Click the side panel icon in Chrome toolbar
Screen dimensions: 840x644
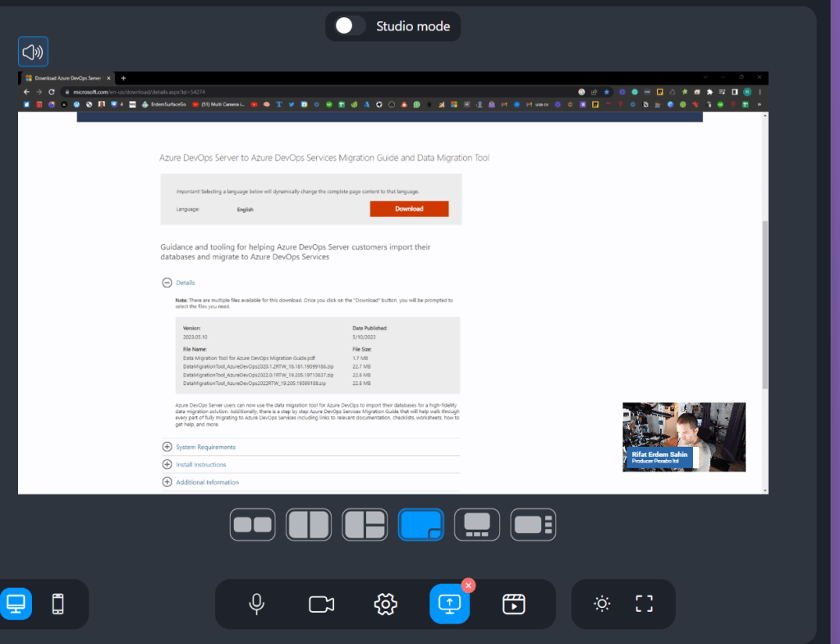[x=735, y=92]
